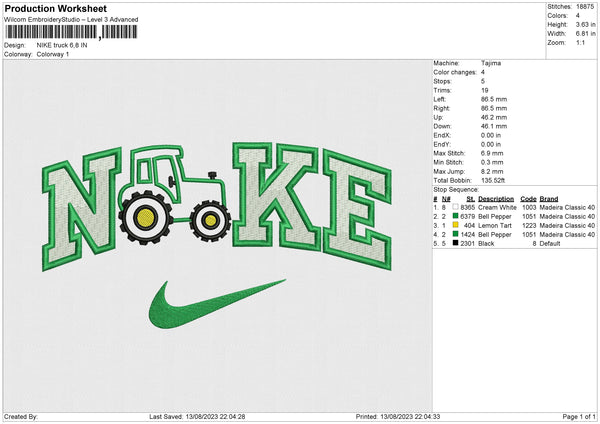Click the letter N in the design
The height and width of the screenshot is (424, 600).
[x=82, y=210]
